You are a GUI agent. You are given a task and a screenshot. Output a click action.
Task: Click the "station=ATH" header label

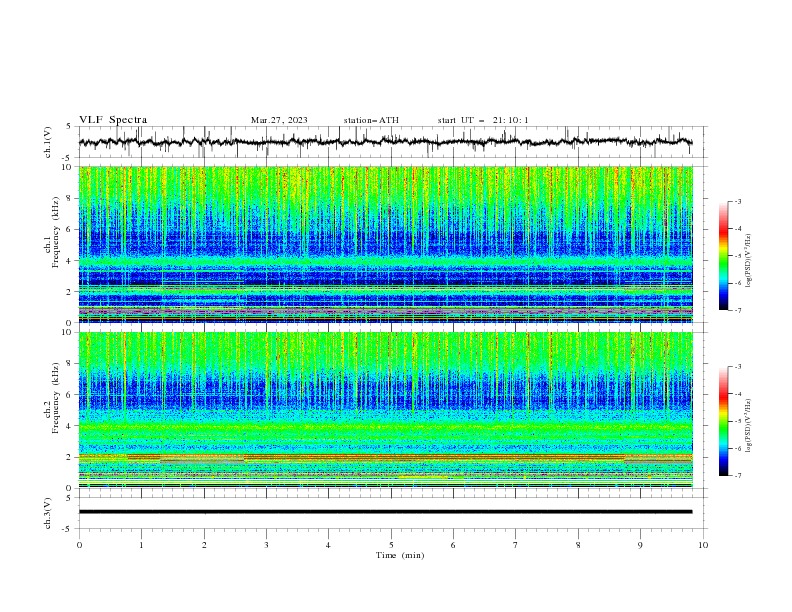click(371, 120)
